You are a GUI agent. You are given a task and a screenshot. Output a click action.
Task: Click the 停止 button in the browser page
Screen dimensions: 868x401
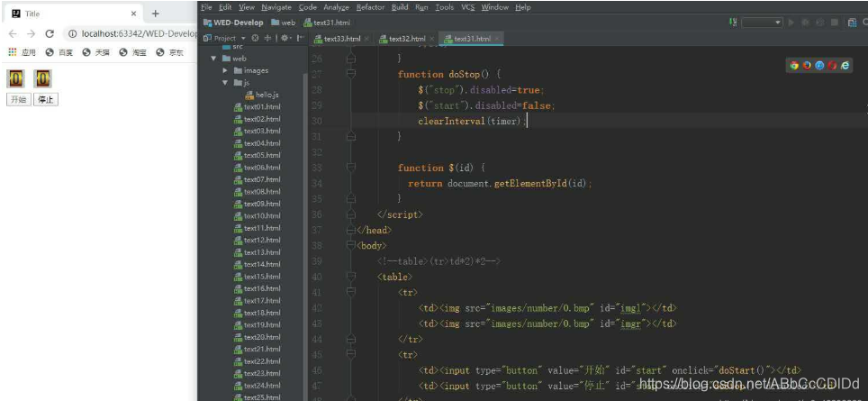click(x=46, y=100)
